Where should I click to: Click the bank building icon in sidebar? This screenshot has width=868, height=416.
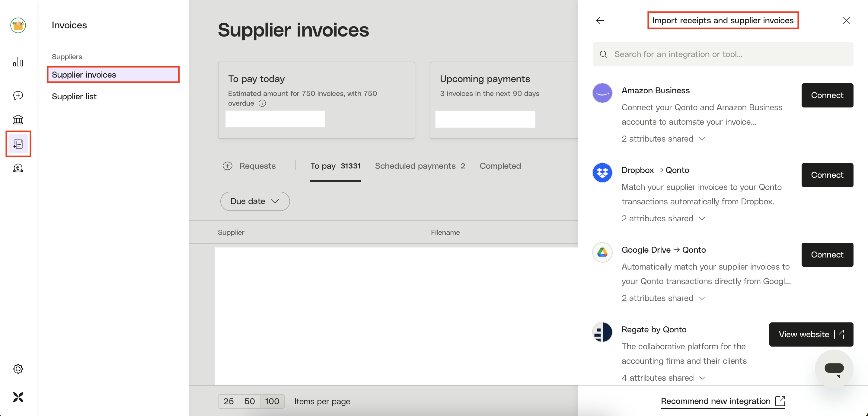click(x=18, y=119)
